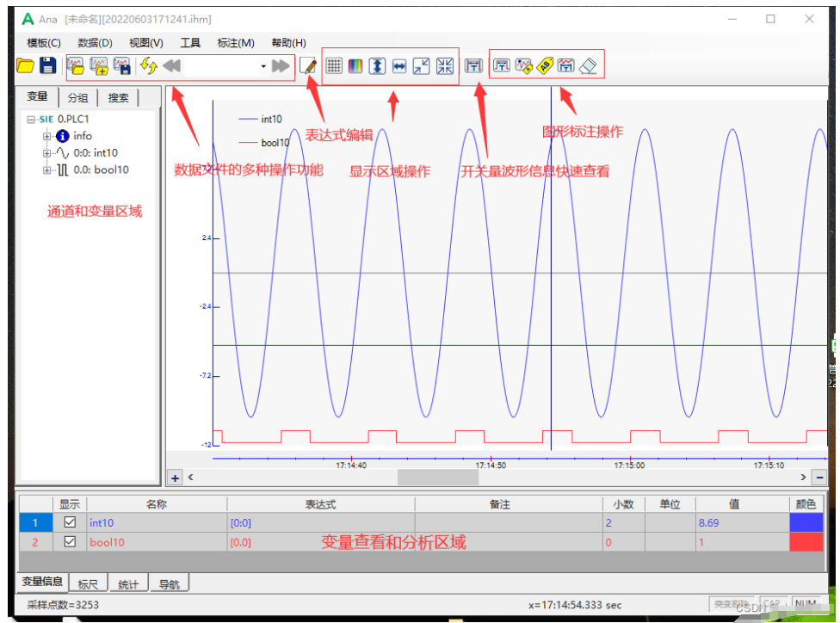
Task: Click scrollbar right arrow under chart
Action: [x=803, y=478]
